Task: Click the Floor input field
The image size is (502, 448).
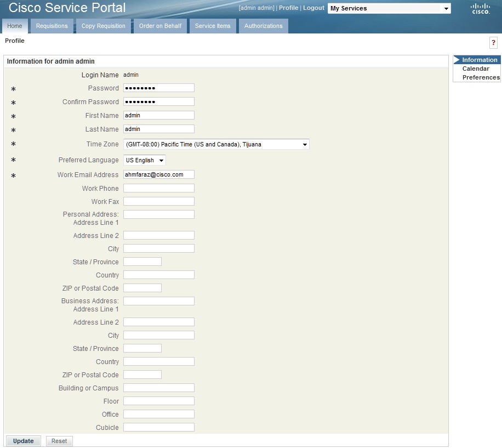Action: (x=159, y=401)
